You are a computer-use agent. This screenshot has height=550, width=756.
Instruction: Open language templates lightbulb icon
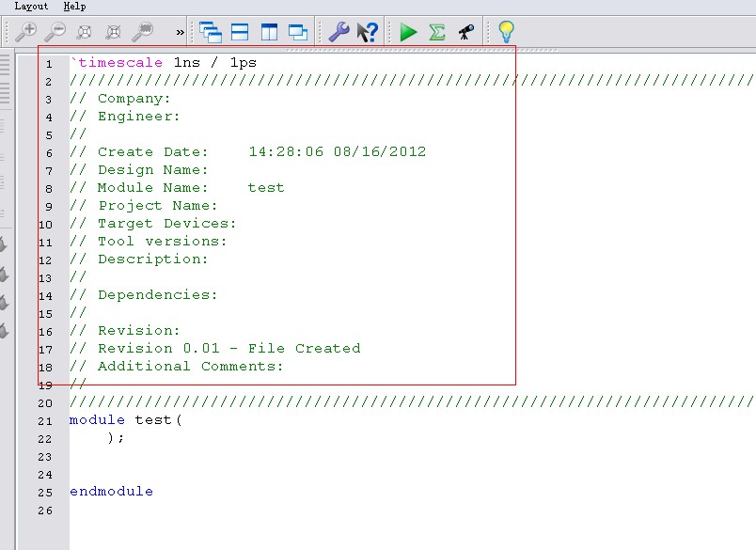coord(506,32)
